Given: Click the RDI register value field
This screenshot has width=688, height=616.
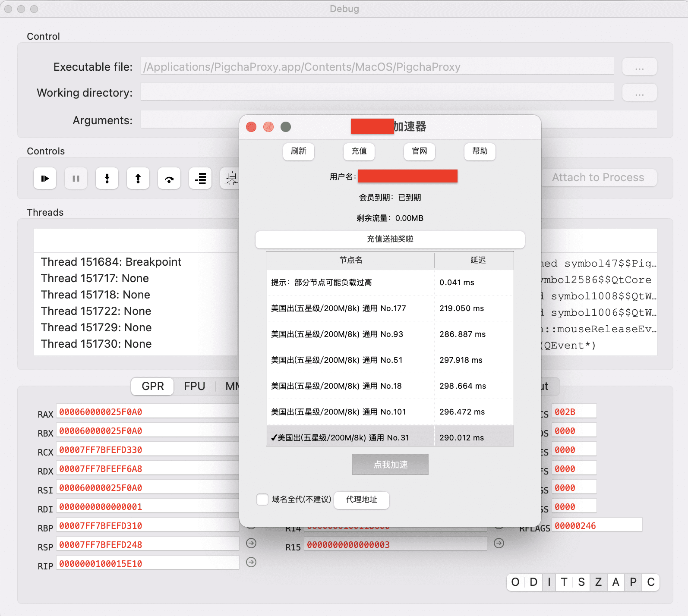Looking at the screenshot, I should pyautogui.click(x=148, y=507).
